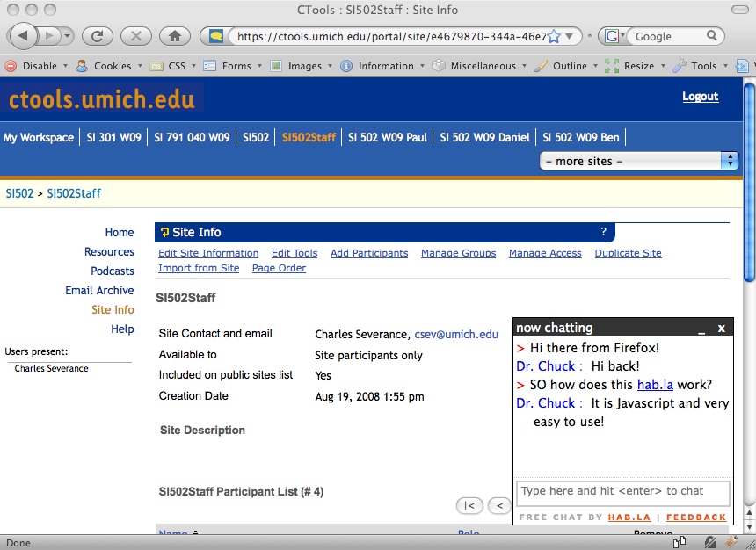The image size is (756, 550).
Task: Click the site identity icon in address bar
Action: click(x=215, y=36)
